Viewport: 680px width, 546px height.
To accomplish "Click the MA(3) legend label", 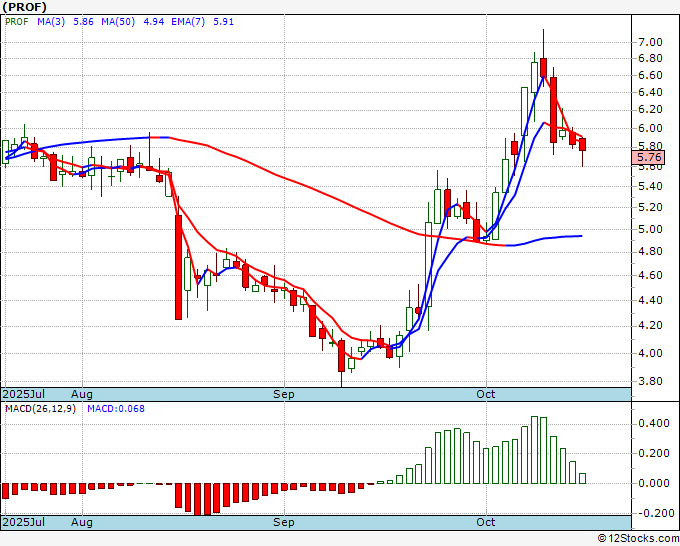I will [x=51, y=22].
